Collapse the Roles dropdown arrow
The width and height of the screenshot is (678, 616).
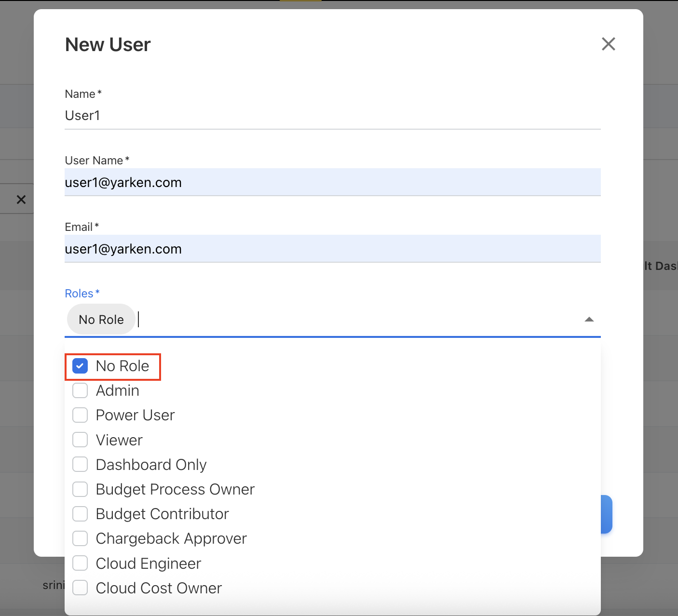589,320
